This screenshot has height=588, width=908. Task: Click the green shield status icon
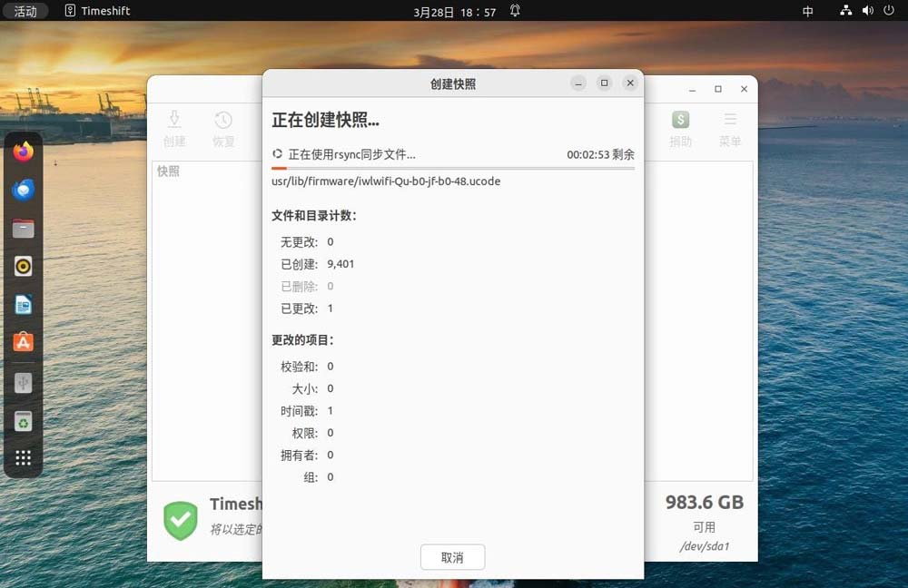pos(181,520)
